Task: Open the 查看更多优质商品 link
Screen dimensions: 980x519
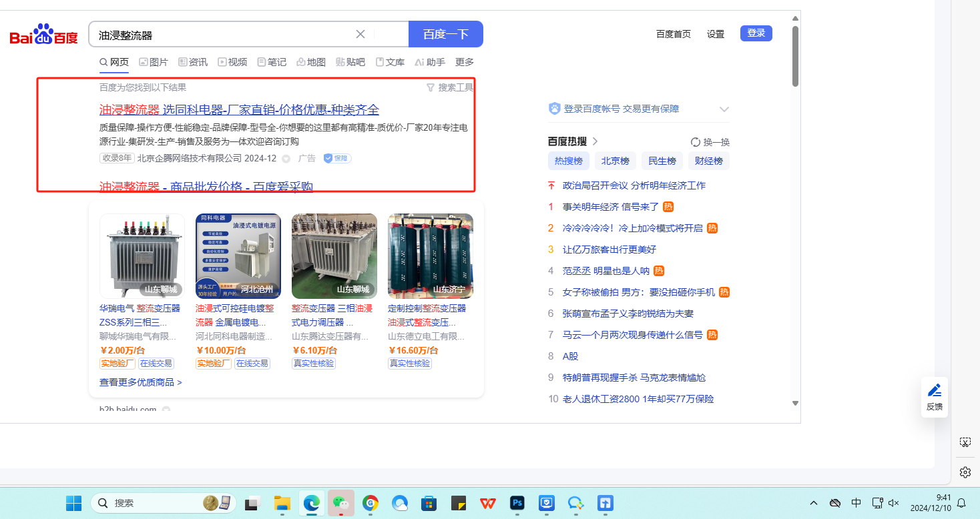Action: (x=140, y=382)
